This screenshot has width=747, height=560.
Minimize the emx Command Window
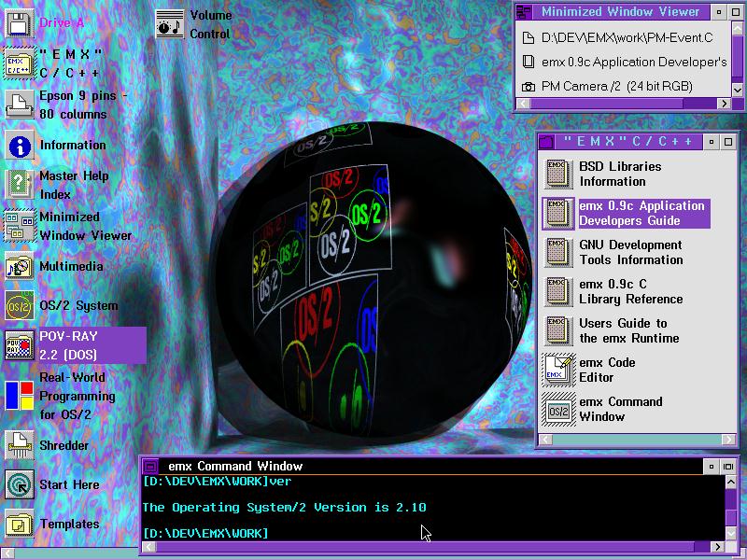click(712, 466)
